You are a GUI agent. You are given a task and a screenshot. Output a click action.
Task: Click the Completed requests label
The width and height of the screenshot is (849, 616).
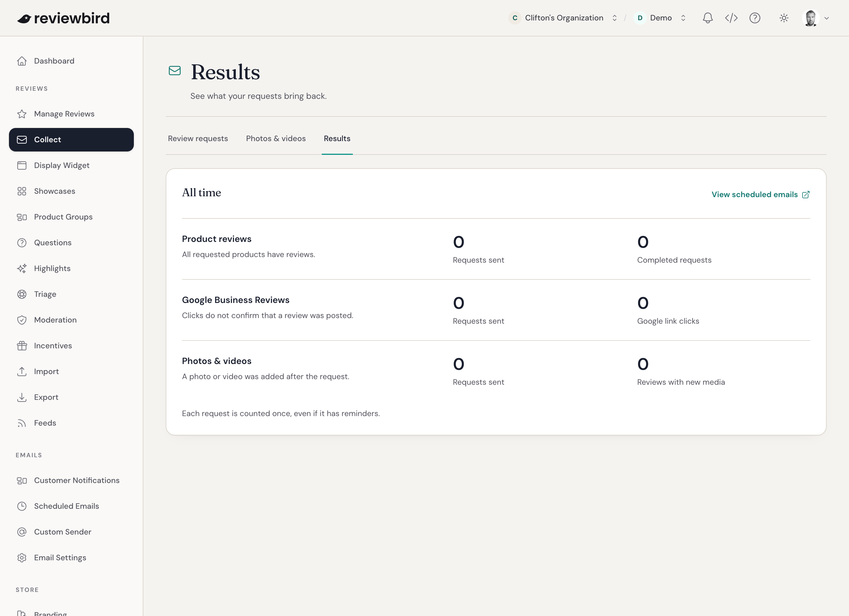674,260
